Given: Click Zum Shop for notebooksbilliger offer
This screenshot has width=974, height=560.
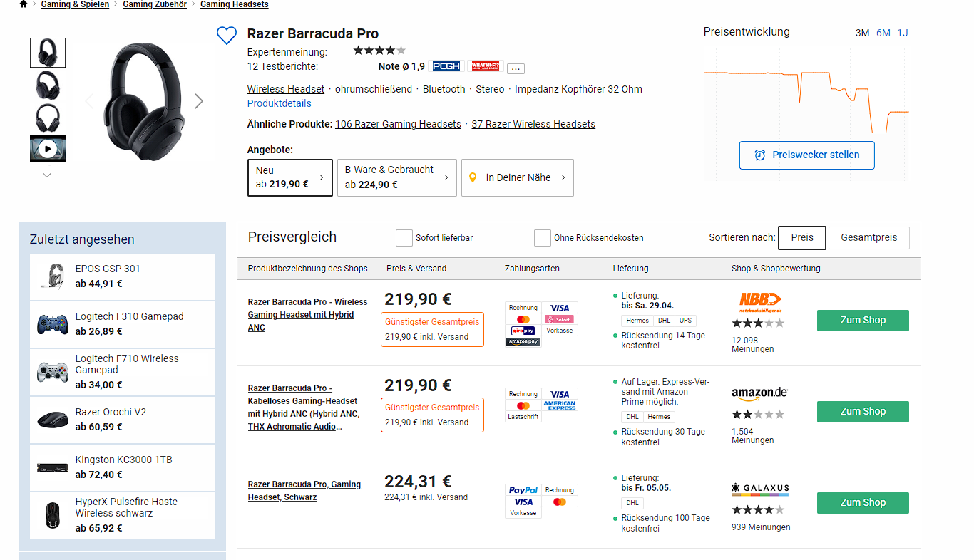Looking at the screenshot, I should click(x=863, y=321).
